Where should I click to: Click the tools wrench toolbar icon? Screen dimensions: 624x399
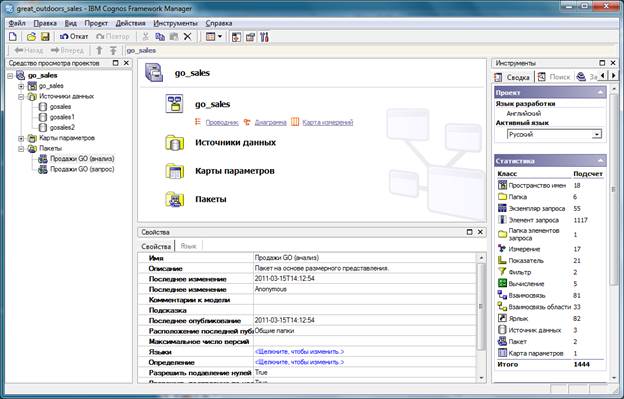pos(264,37)
